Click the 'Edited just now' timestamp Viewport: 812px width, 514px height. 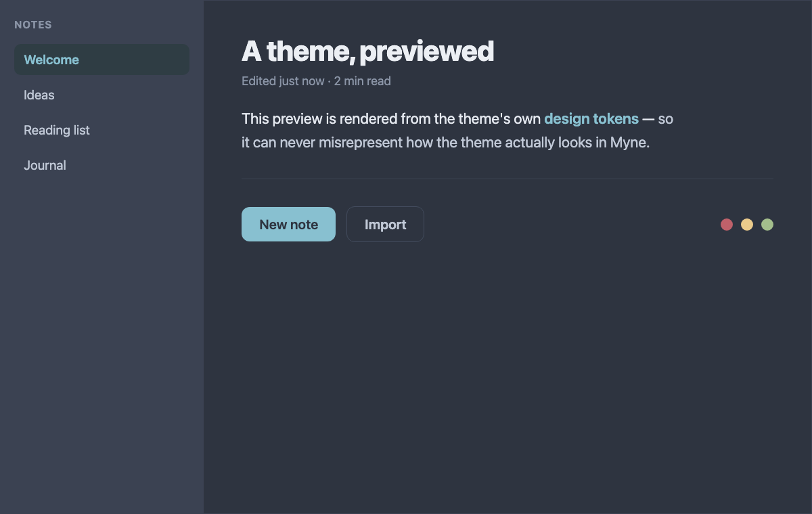click(x=283, y=81)
